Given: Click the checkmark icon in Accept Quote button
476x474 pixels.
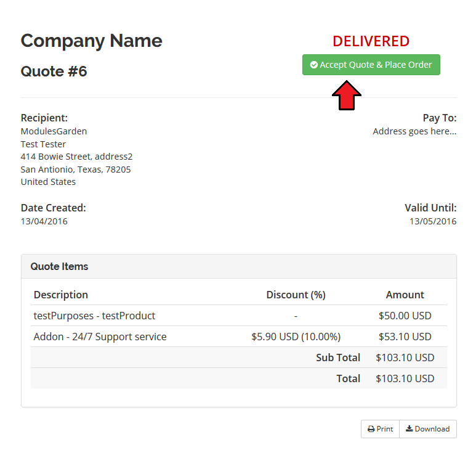Looking at the screenshot, I should 314,65.
